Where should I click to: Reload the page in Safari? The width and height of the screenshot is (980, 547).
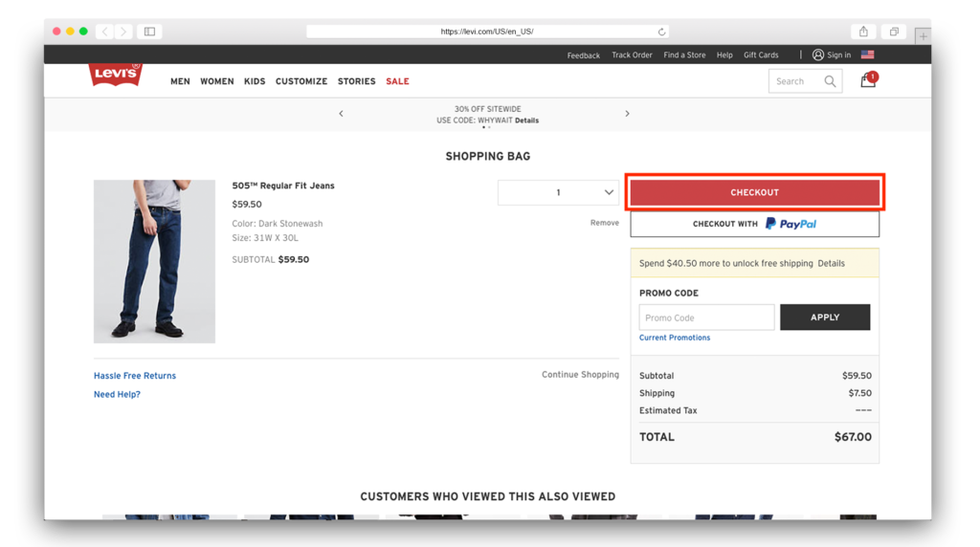661,32
